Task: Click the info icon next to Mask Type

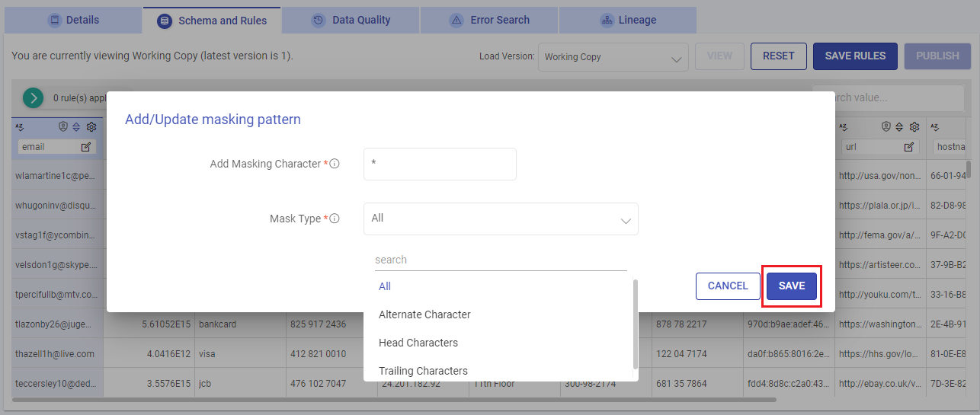Action: pos(335,219)
